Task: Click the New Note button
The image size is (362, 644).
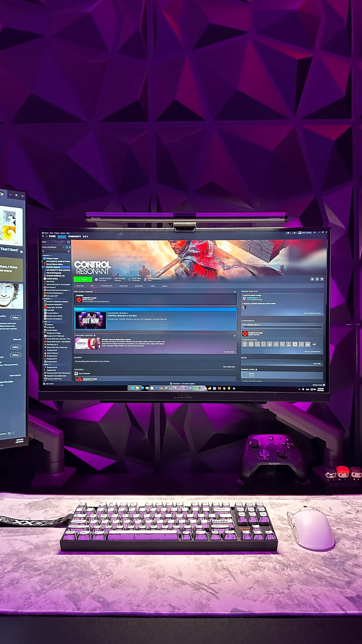Action: pyautogui.click(x=317, y=364)
